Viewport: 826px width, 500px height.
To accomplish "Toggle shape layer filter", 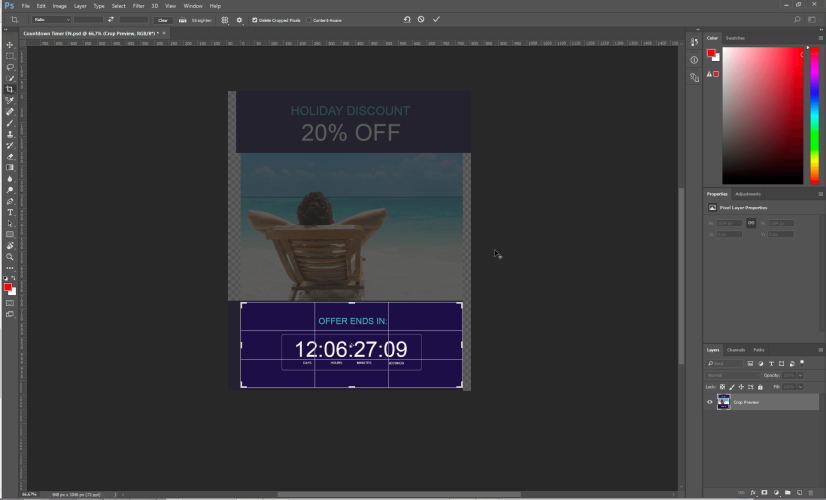I will pyautogui.click(x=782, y=364).
